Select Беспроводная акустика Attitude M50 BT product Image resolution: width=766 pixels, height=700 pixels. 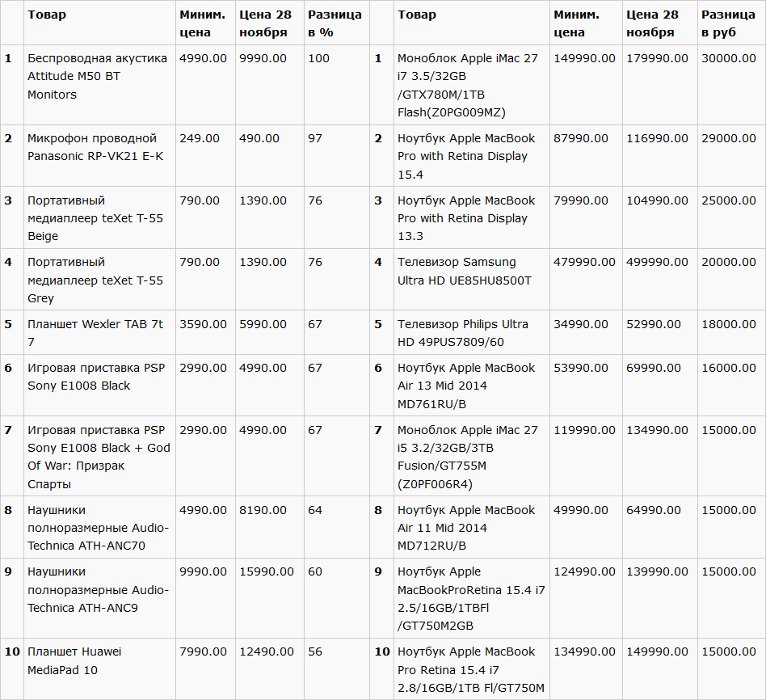point(97,76)
